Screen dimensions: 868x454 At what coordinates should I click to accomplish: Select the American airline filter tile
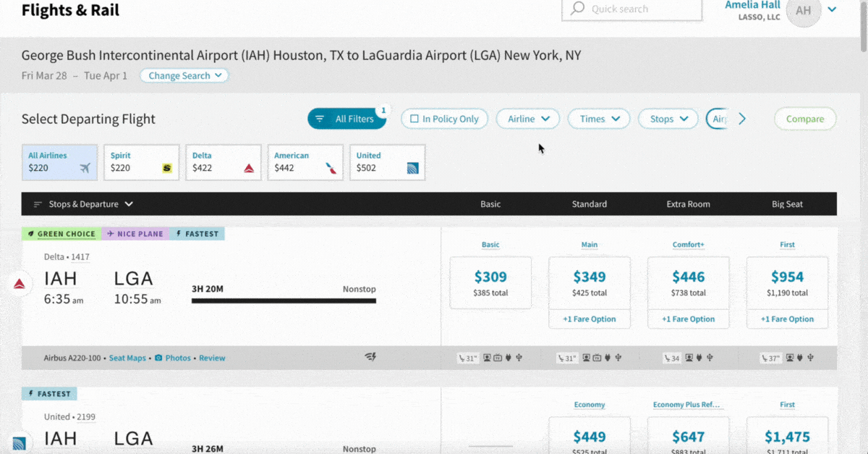[x=305, y=162]
